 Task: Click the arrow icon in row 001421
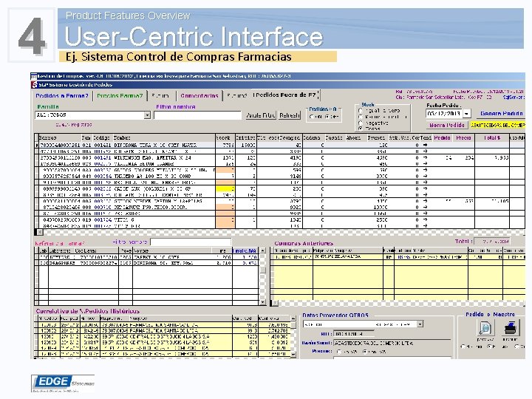pos(425,145)
